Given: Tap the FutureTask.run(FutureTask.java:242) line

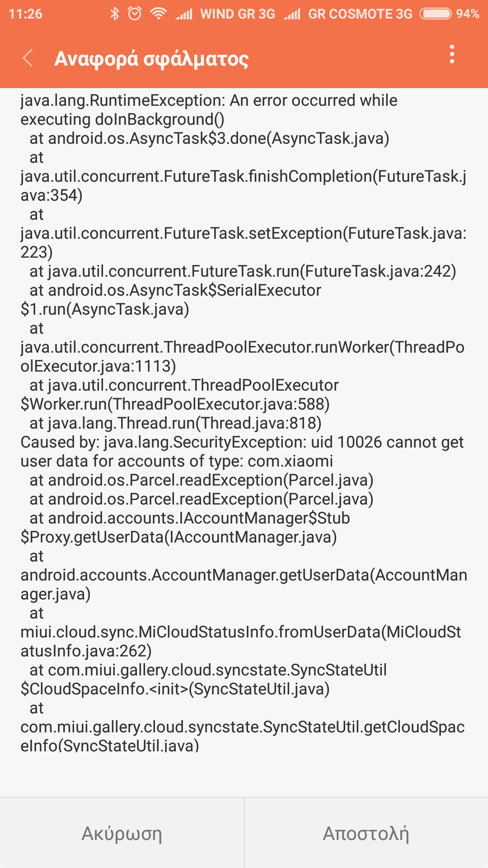Looking at the screenshot, I should [x=243, y=271].
